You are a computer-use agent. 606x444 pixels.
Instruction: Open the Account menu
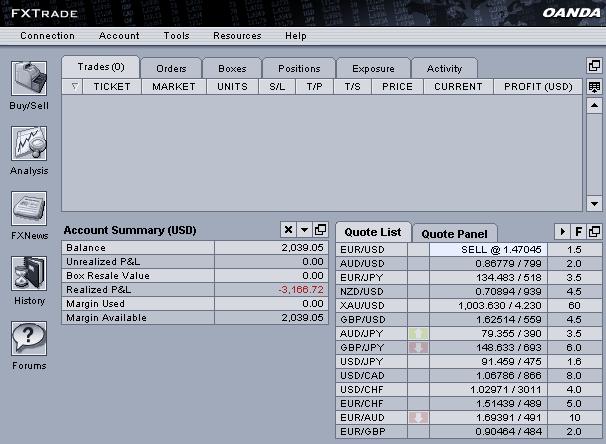(119, 36)
